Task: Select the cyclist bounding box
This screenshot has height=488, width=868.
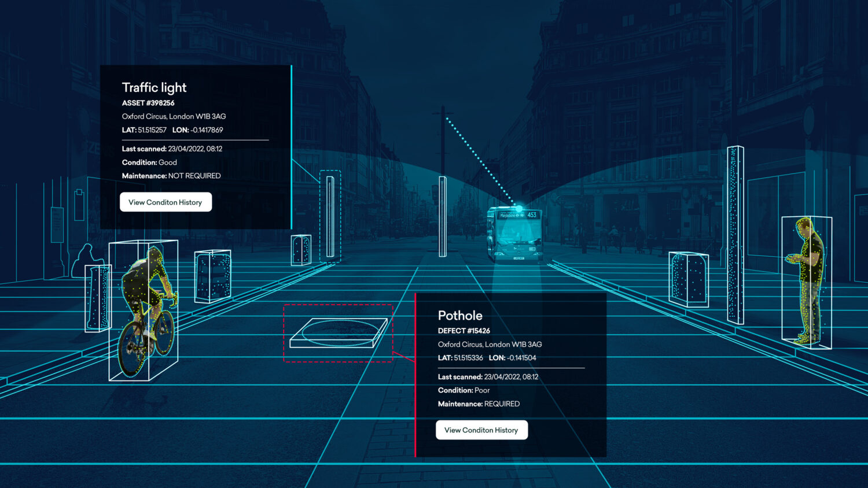Action: tap(143, 310)
